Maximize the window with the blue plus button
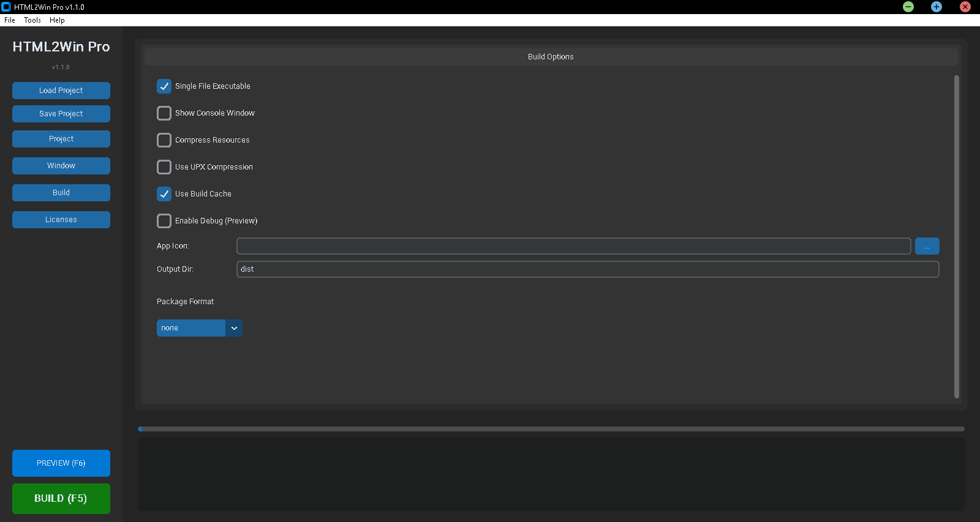The image size is (980, 522). [937, 7]
